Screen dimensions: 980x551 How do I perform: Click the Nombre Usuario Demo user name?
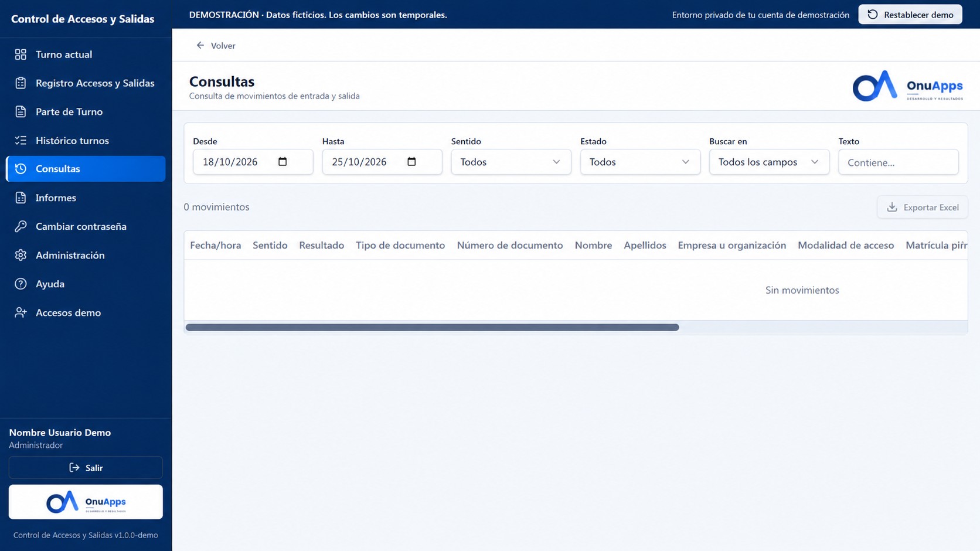pyautogui.click(x=60, y=433)
